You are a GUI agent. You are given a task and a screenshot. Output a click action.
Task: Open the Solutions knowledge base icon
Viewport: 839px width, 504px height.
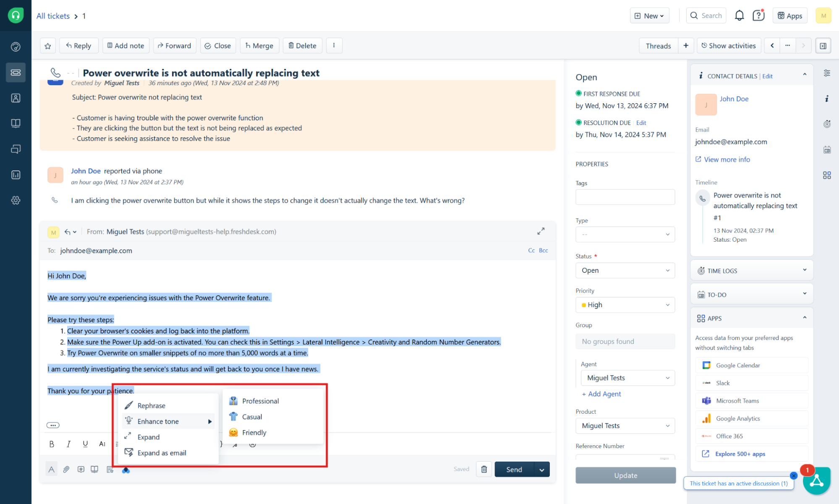16,123
